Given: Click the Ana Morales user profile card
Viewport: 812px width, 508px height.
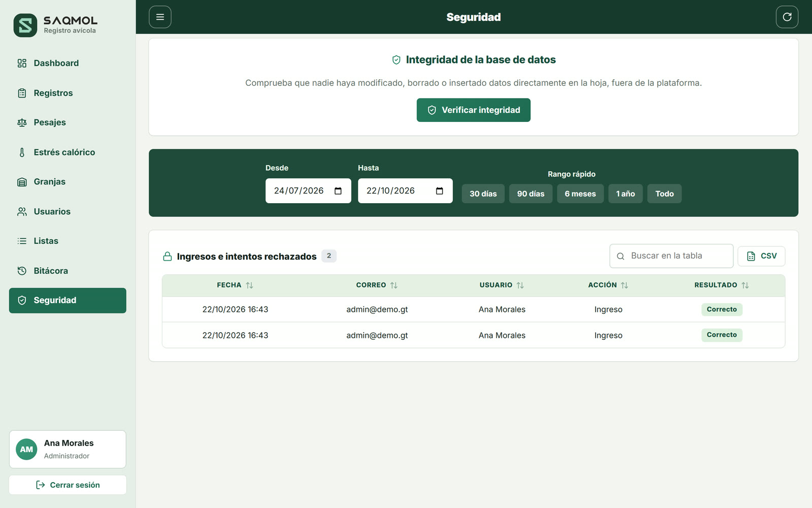Looking at the screenshot, I should [67, 450].
